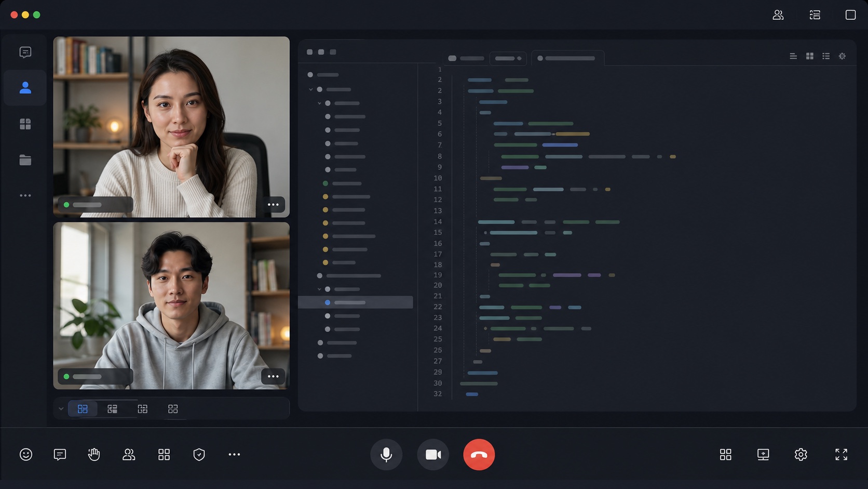Click line number "19" in the editor gutter

(438, 275)
